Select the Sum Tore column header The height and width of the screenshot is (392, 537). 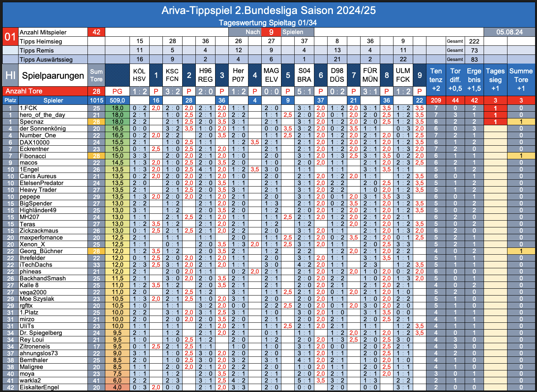[96, 75]
